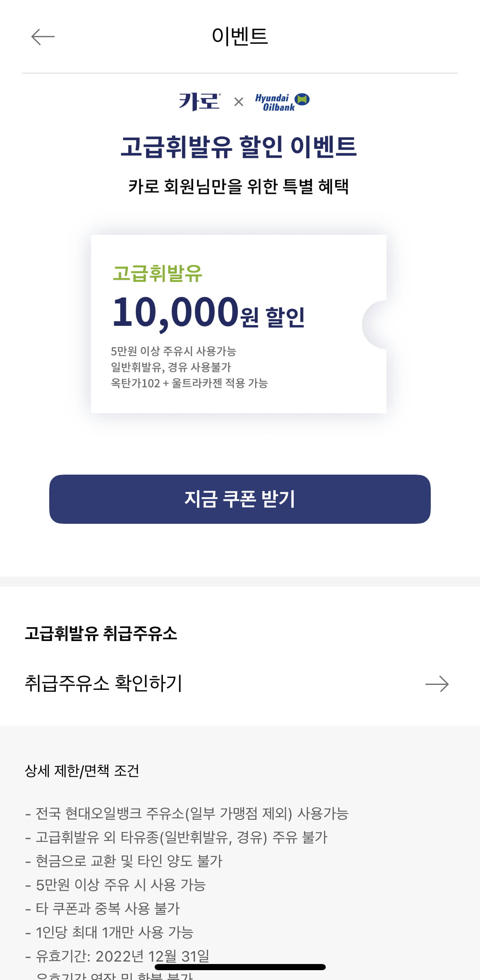Click the 지금 쿠폰 받기 button
480x980 pixels.
[x=240, y=499]
